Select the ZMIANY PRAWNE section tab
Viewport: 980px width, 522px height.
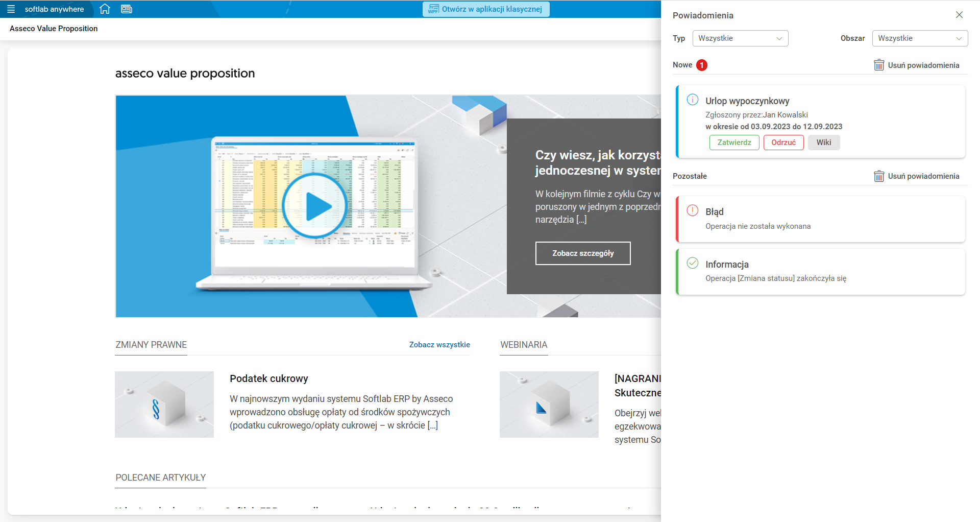click(151, 345)
